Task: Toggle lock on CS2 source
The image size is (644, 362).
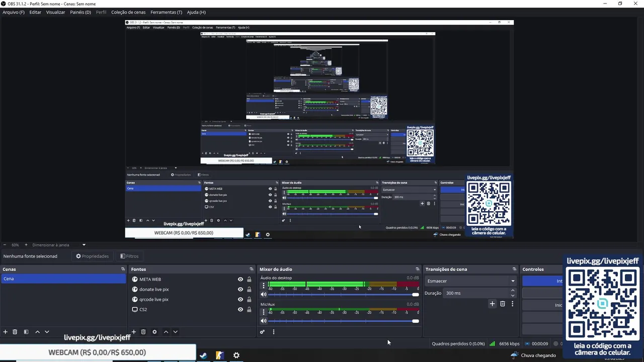Action: pyautogui.click(x=249, y=310)
